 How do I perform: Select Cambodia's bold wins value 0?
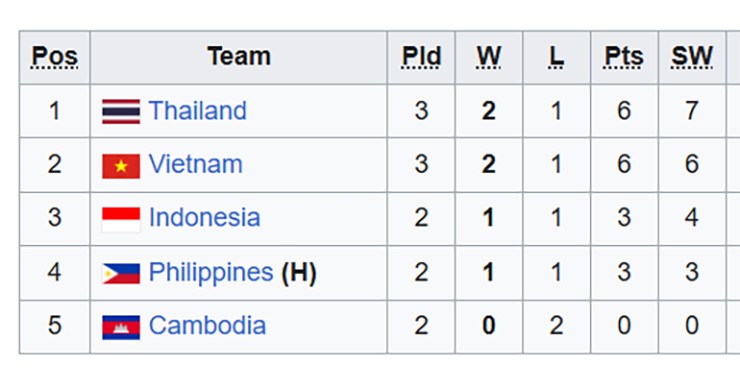click(488, 326)
